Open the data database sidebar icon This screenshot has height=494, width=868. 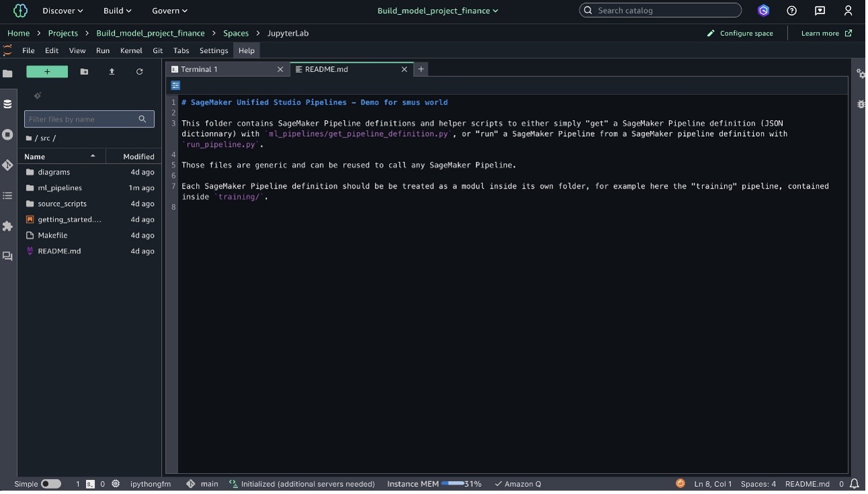pos(7,104)
